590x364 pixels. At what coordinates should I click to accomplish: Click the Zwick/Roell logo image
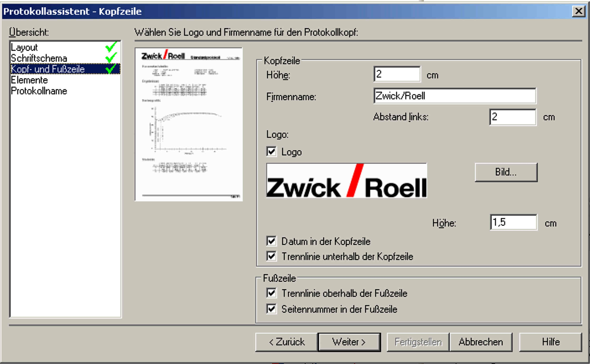[346, 181]
